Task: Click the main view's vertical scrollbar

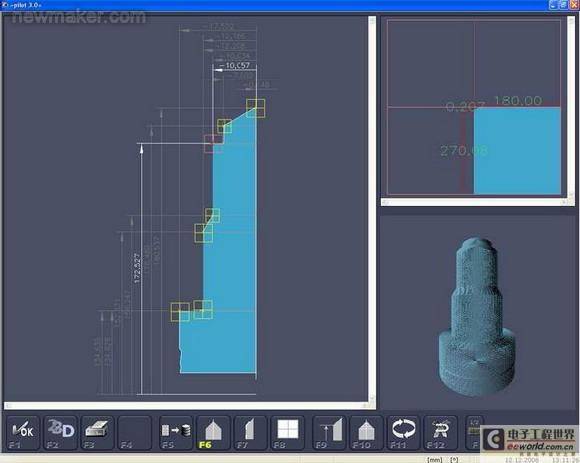Action: pyautogui.click(x=372, y=209)
